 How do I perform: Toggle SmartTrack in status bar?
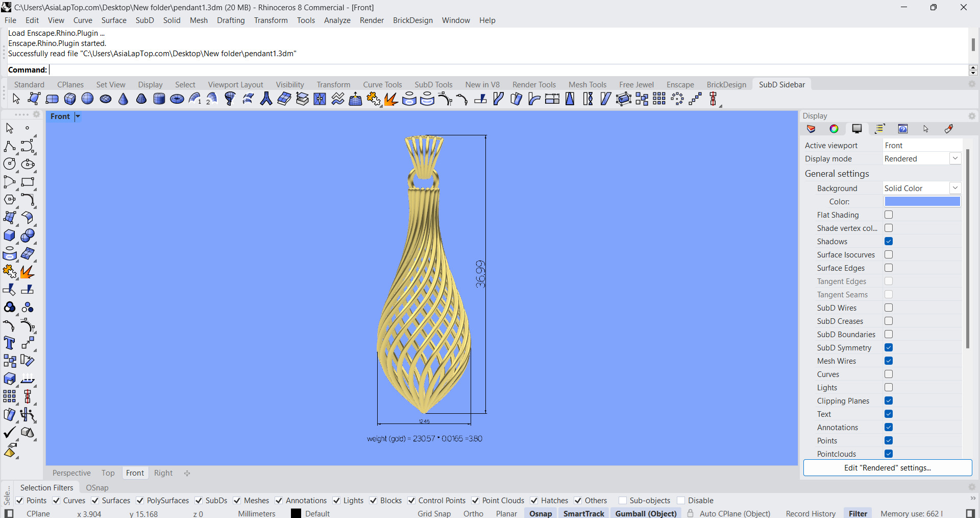[584, 513]
